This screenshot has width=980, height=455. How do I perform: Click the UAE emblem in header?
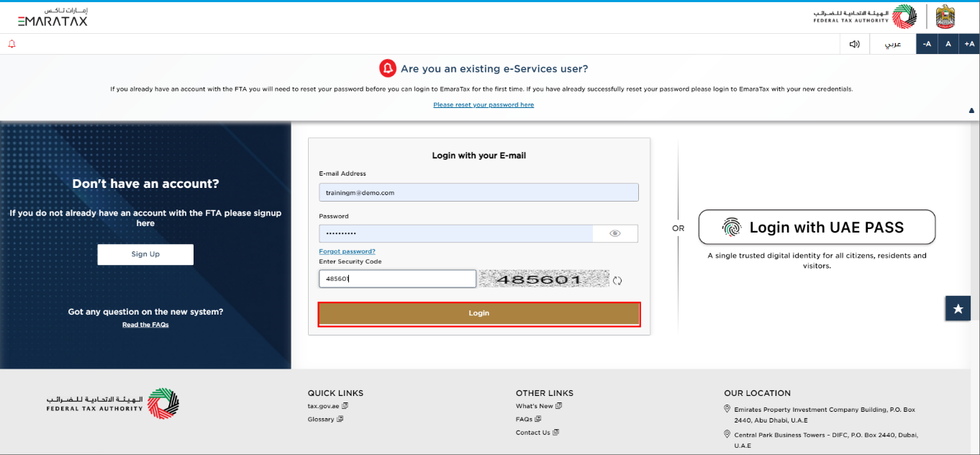pos(945,17)
